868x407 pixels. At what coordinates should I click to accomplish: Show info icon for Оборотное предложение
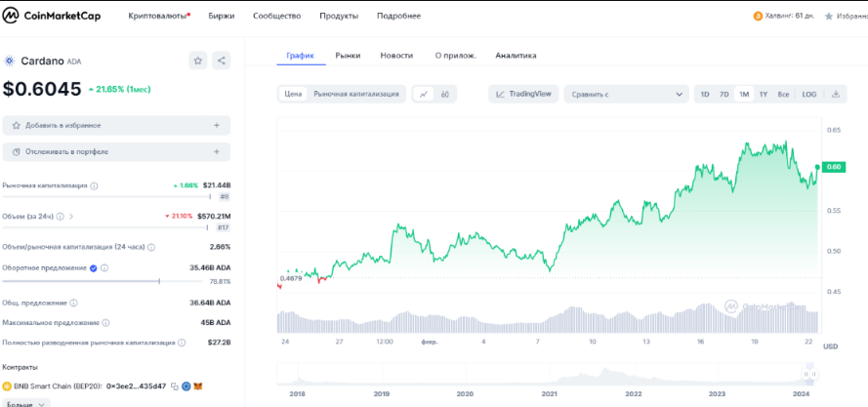pyautogui.click(x=104, y=268)
